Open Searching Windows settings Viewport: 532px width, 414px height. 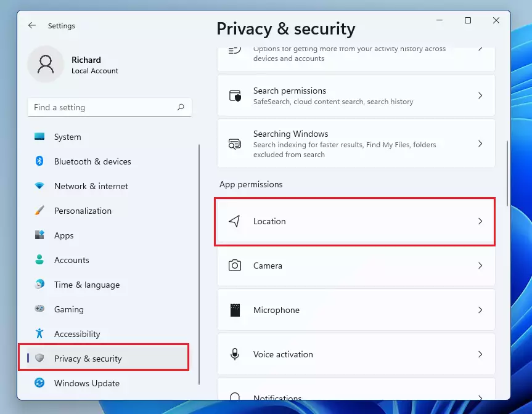click(x=356, y=144)
